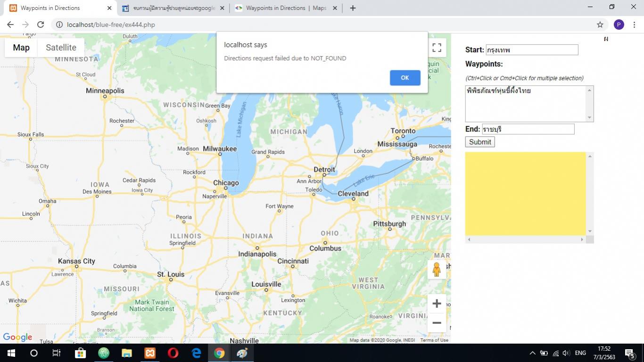Click the Indianapolis label on the map
The width and height of the screenshot is (644, 362).
257,254
